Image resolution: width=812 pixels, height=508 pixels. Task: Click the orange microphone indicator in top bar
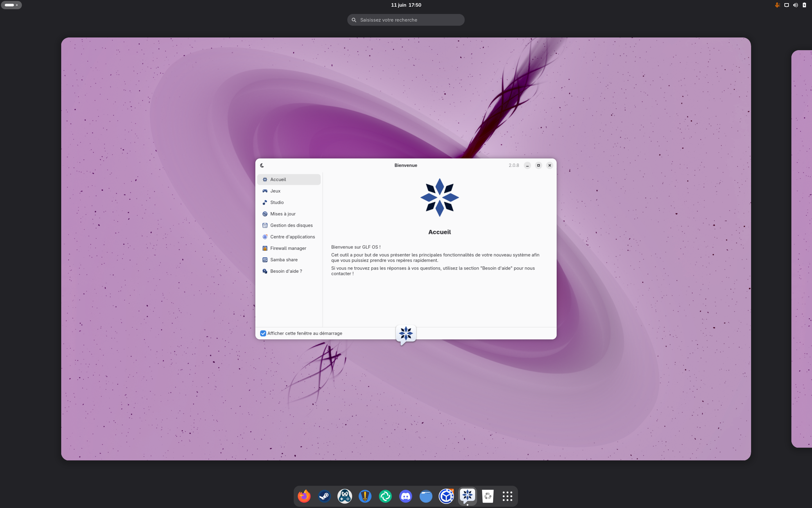[777, 5]
